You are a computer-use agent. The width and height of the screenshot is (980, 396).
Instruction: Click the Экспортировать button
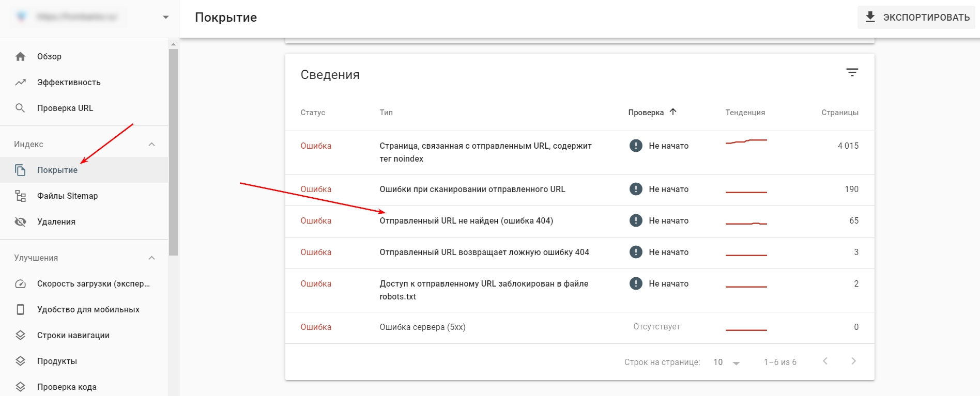916,17
